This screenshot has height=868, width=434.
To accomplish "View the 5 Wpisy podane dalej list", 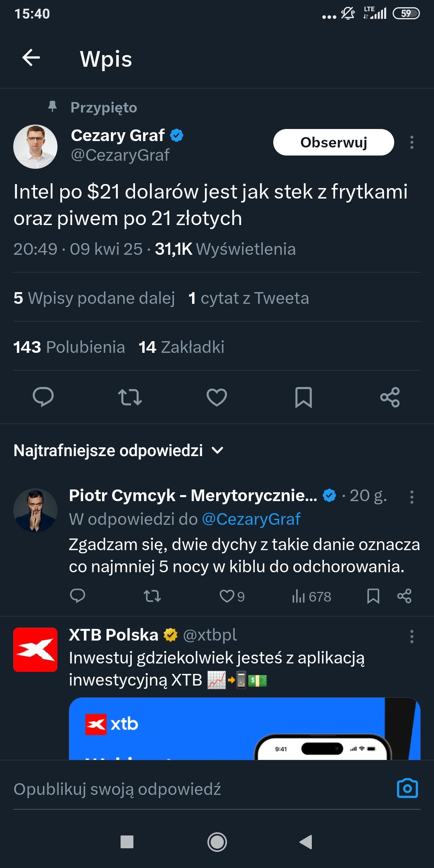I will [94, 298].
